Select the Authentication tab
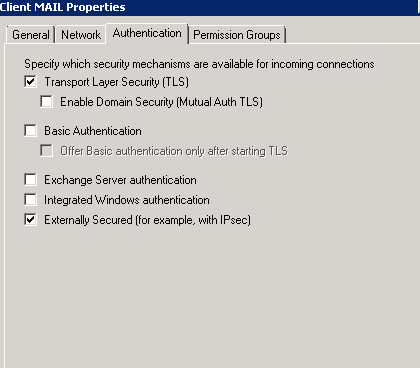This screenshot has width=420, height=368. 147,33
